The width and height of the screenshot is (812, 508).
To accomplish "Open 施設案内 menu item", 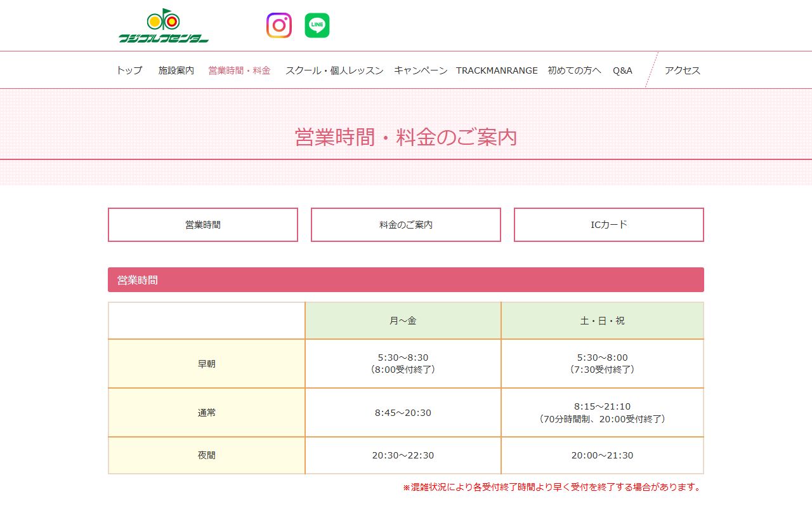I will [x=176, y=70].
